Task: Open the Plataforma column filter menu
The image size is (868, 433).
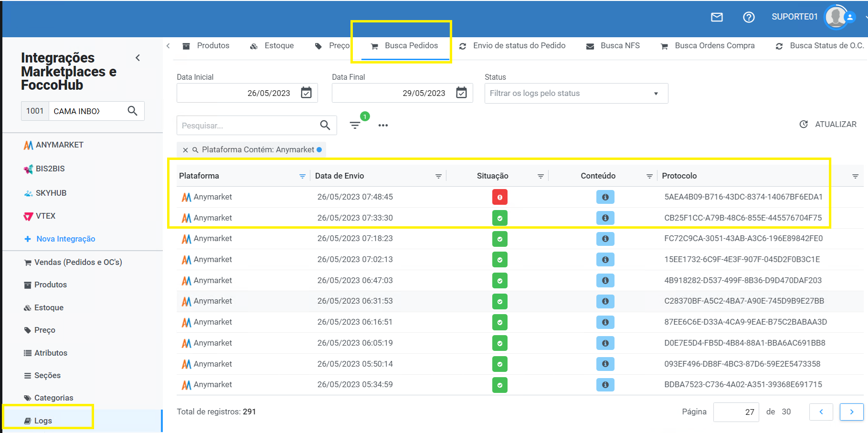Action: pos(302,176)
